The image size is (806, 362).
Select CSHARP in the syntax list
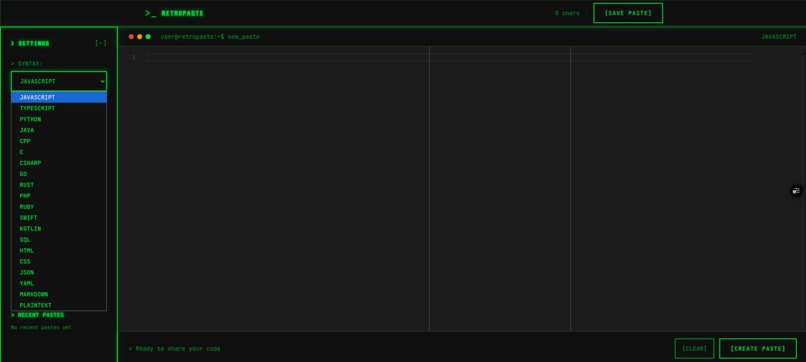[59, 163]
